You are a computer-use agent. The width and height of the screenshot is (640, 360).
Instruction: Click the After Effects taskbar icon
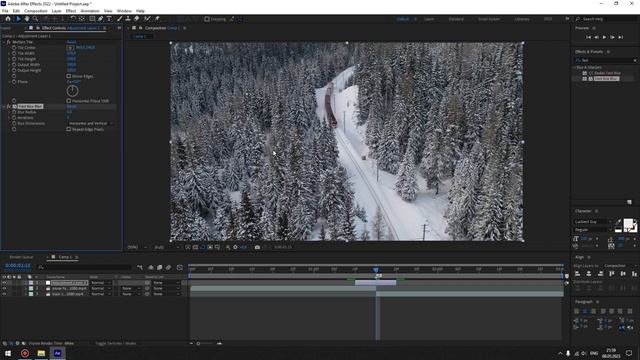tap(58, 353)
